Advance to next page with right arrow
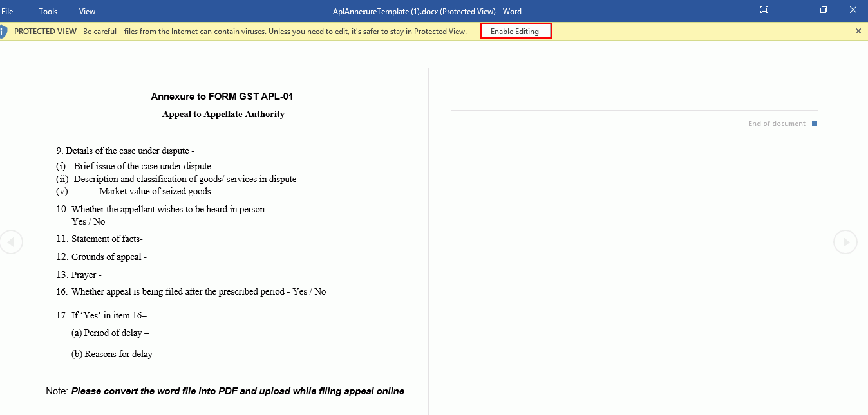Image resolution: width=868 pixels, height=415 pixels. pyautogui.click(x=845, y=241)
